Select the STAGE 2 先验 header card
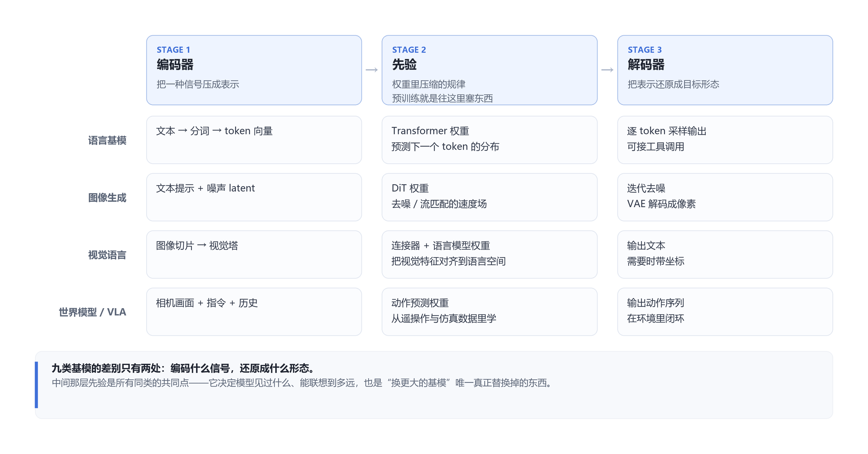The width and height of the screenshot is (868, 454). (489, 70)
